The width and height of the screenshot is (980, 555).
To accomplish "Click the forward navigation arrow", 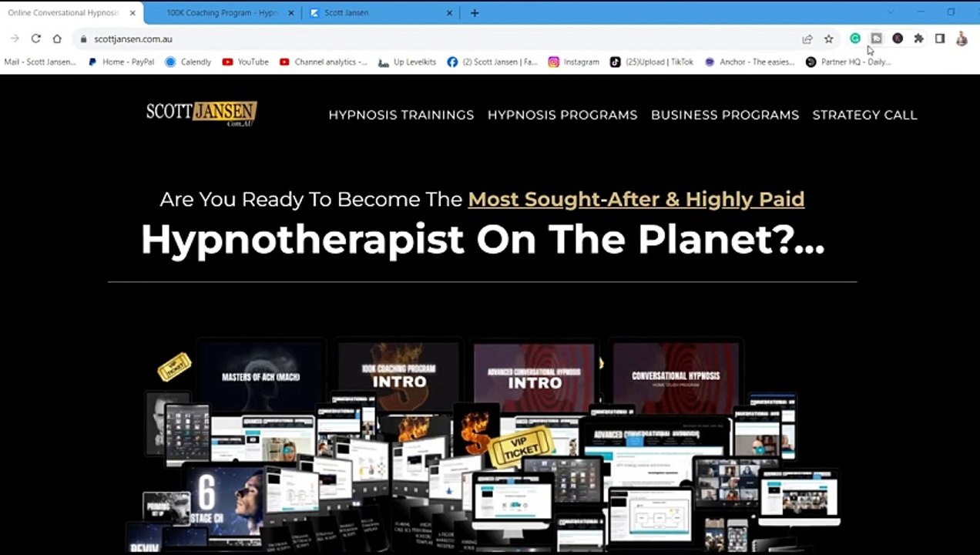I will (15, 39).
